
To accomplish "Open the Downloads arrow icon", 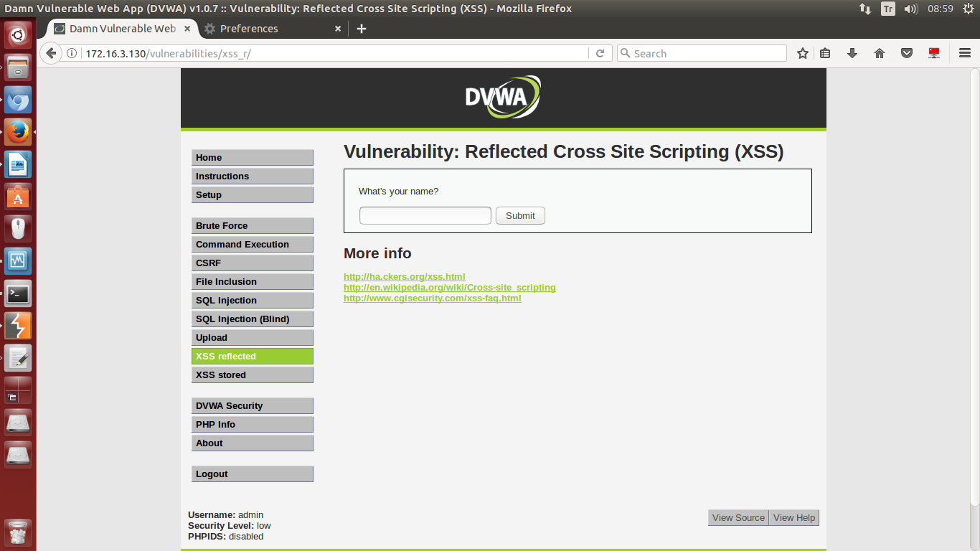I will point(852,54).
